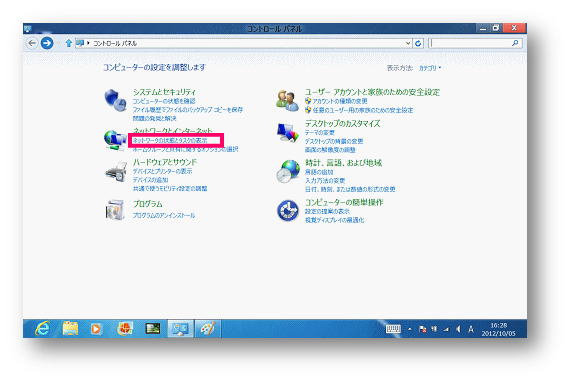Open the touch keyboard from the taskbar
This screenshot has height=380, width=569.
coord(393,329)
